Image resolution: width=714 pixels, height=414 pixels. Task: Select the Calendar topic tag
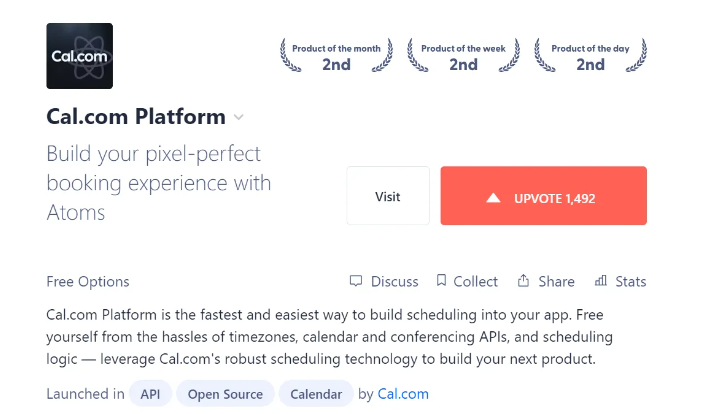316,394
